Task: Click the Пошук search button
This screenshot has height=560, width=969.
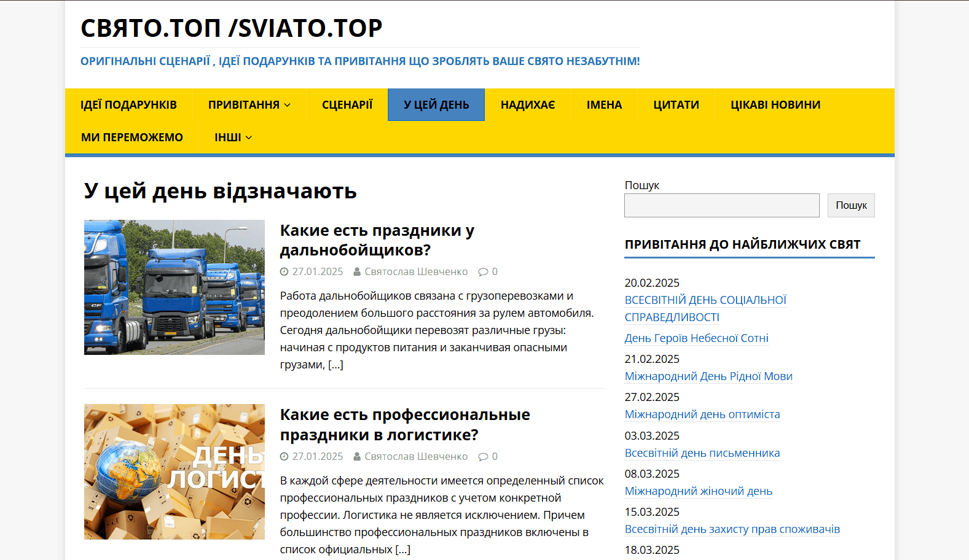Action: (851, 205)
